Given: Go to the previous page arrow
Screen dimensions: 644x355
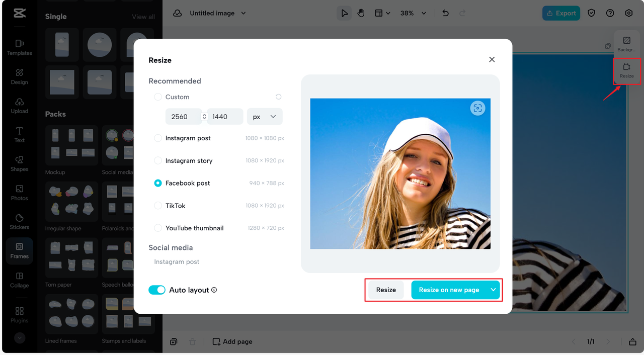Looking at the screenshot, I should pyautogui.click(x=574, y=342).
